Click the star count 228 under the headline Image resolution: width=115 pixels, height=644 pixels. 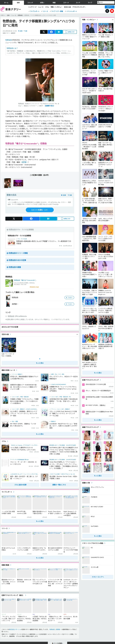[x=21, y=31]
